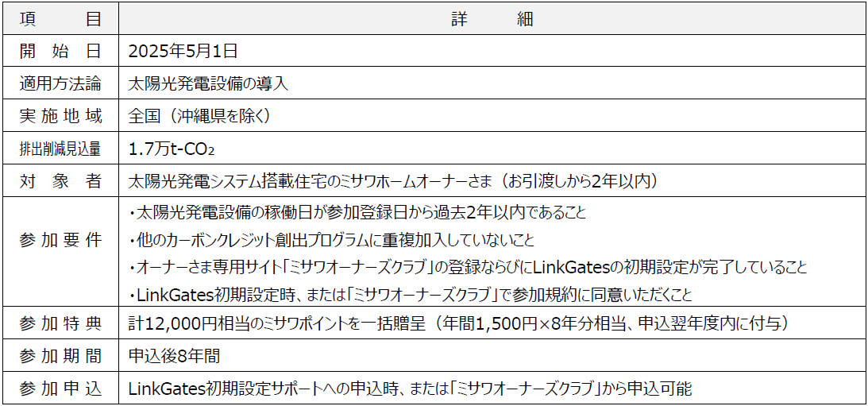Select the 開始日 row label
Screen dimensions: 868x406
60,51
